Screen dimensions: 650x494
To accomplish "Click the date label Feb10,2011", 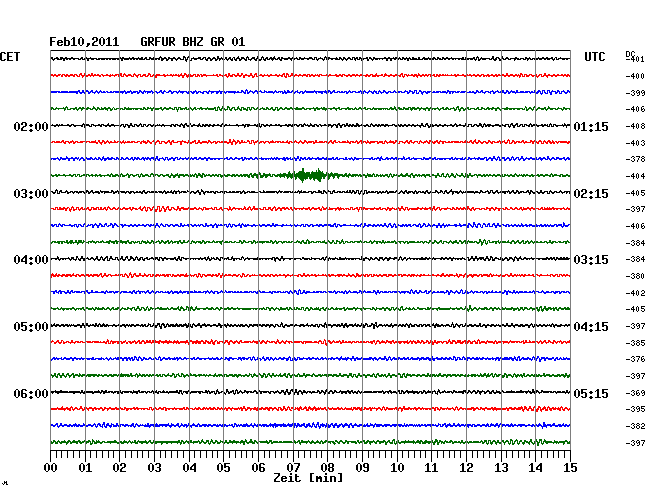I will point(84,42).
